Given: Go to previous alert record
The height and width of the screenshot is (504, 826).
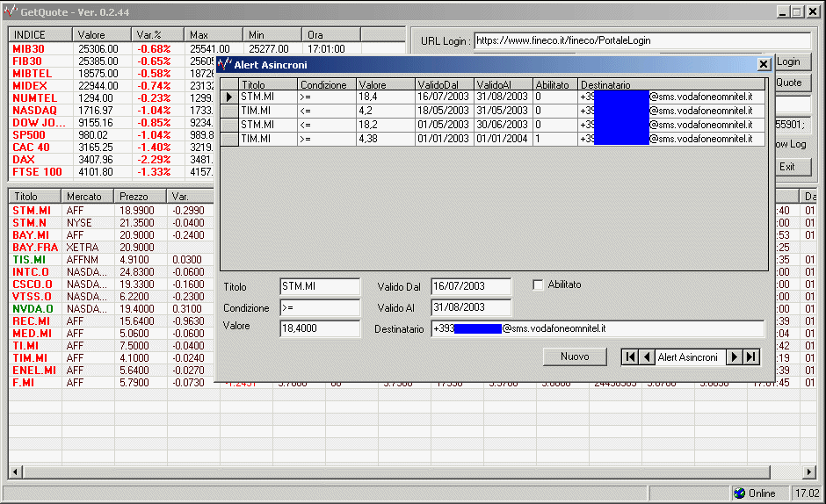Looking at the screenshot, I should 647,356.
